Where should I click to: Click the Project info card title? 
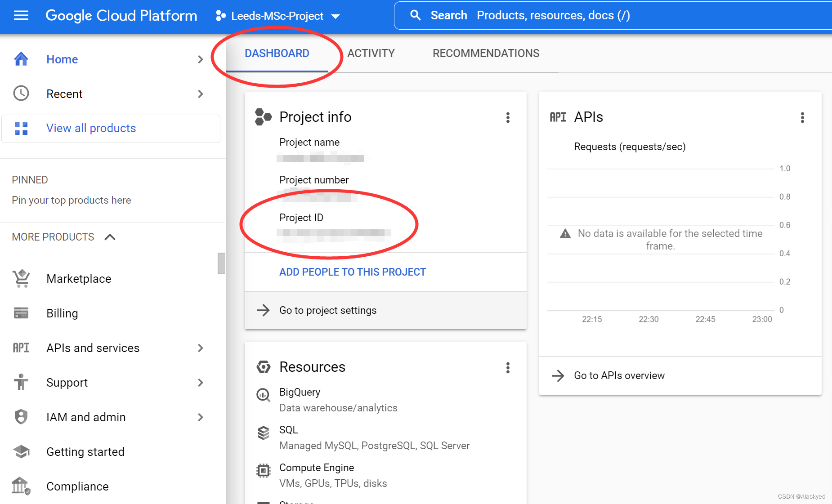pos(315,117)
